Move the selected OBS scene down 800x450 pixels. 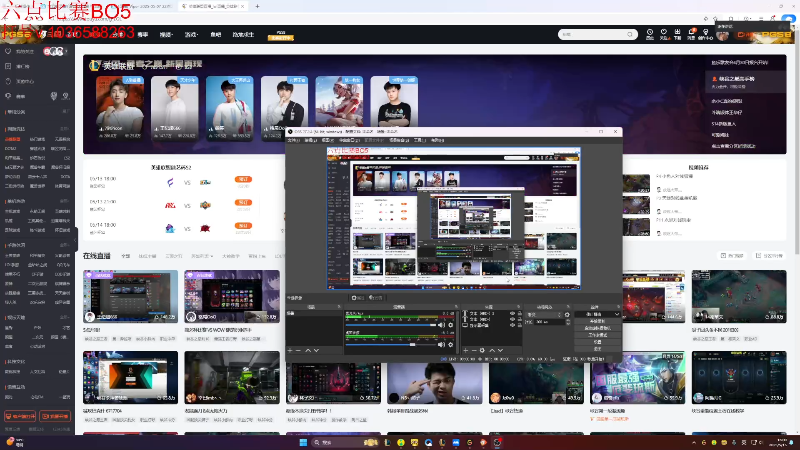[316, 351]
